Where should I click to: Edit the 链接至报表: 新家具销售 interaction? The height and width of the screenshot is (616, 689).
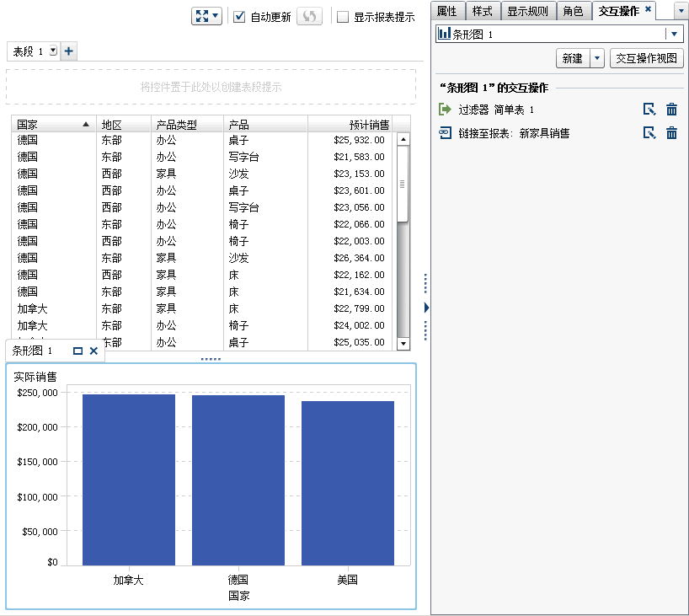coord(649,132)
